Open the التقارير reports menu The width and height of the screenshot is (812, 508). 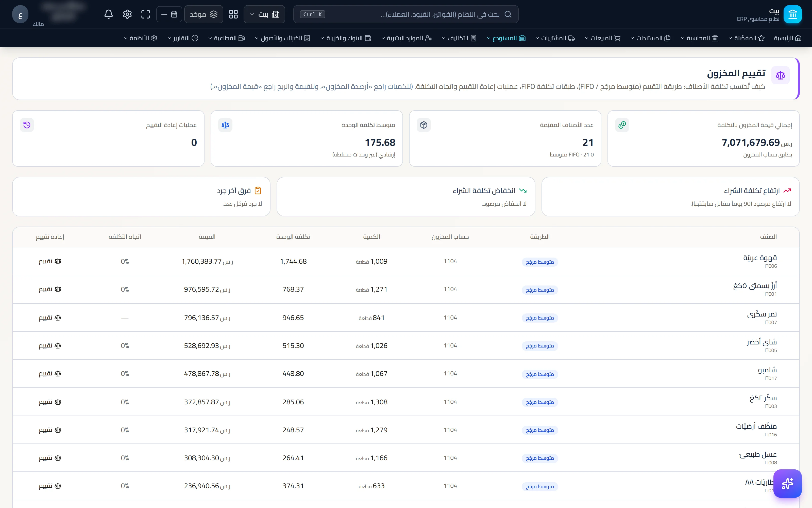coord(183,38)
